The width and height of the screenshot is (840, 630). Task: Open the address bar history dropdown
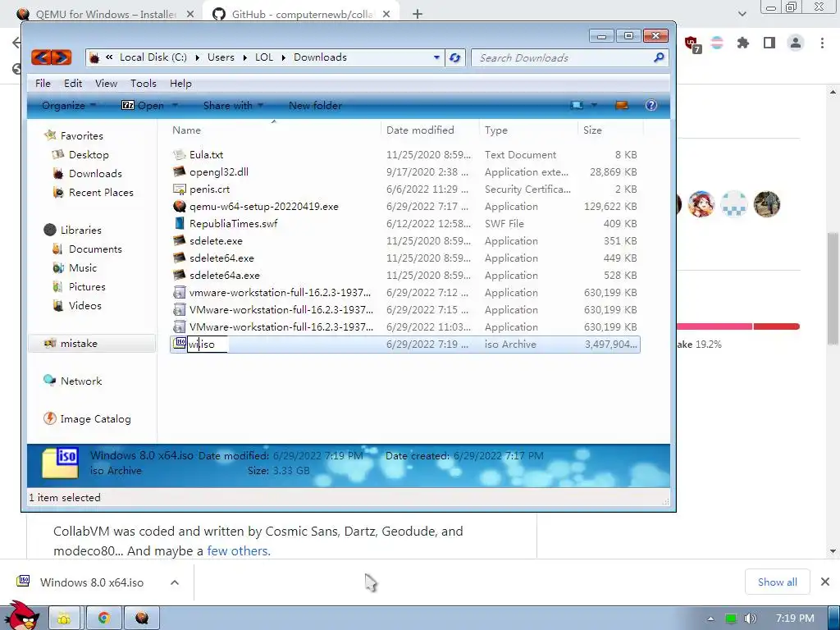pyautogui.click(x=436, y=57)
